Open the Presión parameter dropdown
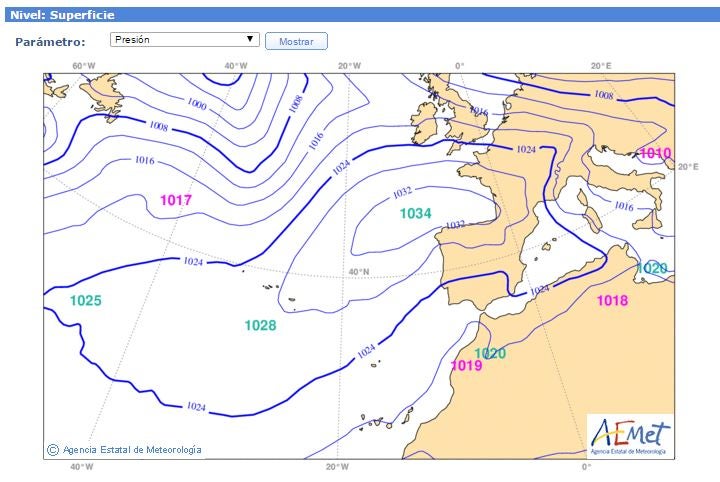Image resolution: width=720 pixels, height=482 pixels. [x=184, y=40]
